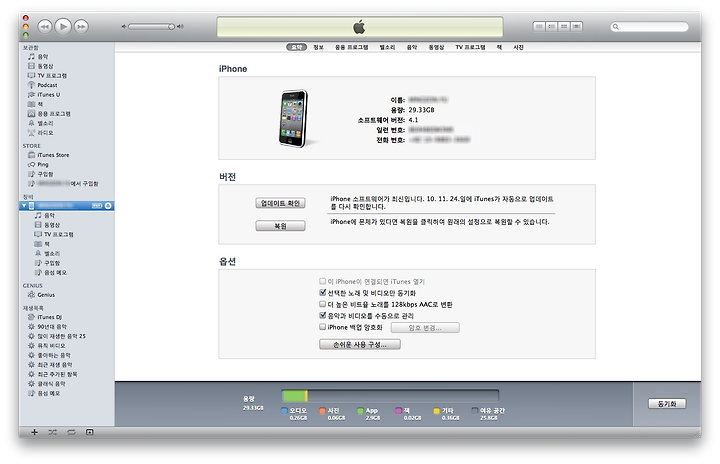
Task: Click the 업데이트 확인 button
Action: point(280,203)
